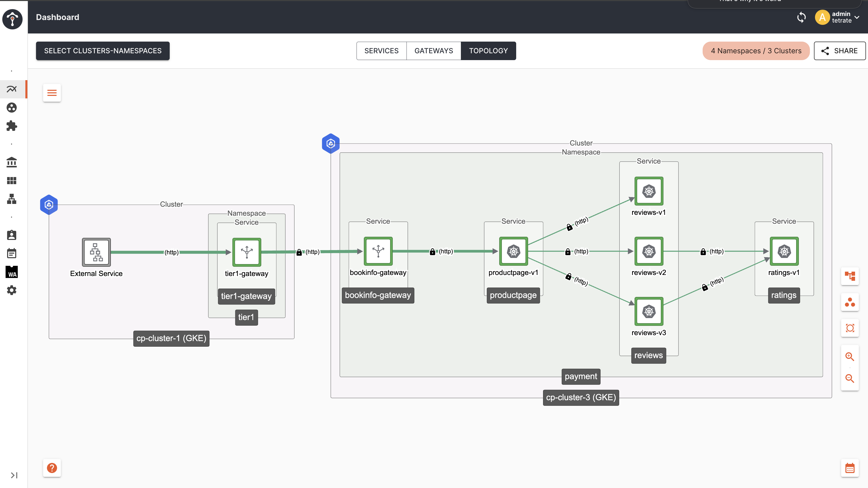Select the bookinfo-gateway node icon
Screen dimensions: 868x488
[378, 251]
